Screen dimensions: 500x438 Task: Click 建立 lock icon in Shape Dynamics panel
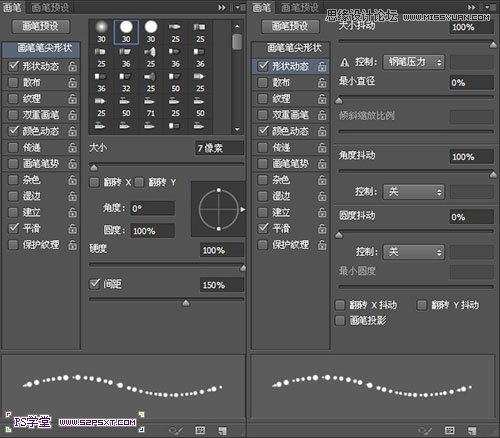click(x=322, y=212)
